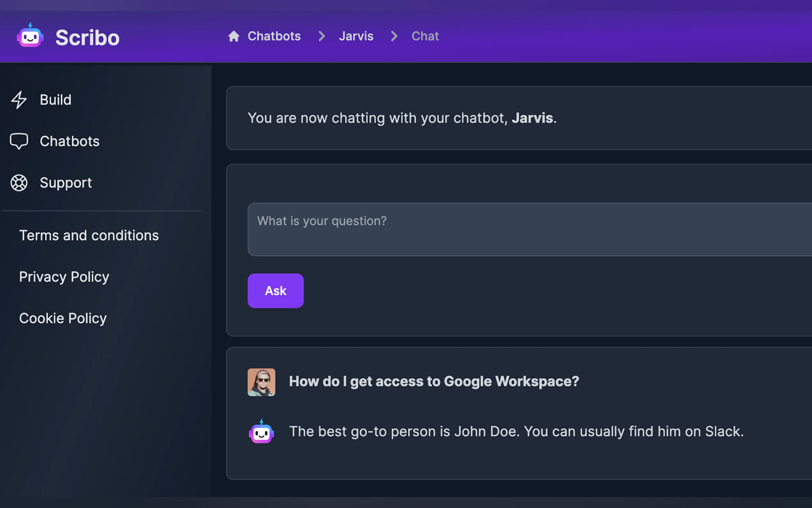Image resolution: width=812 pixels, height=508 pixels.
Task: Click the Build lightning bolt icon
Action: click(x=19, y=100)
